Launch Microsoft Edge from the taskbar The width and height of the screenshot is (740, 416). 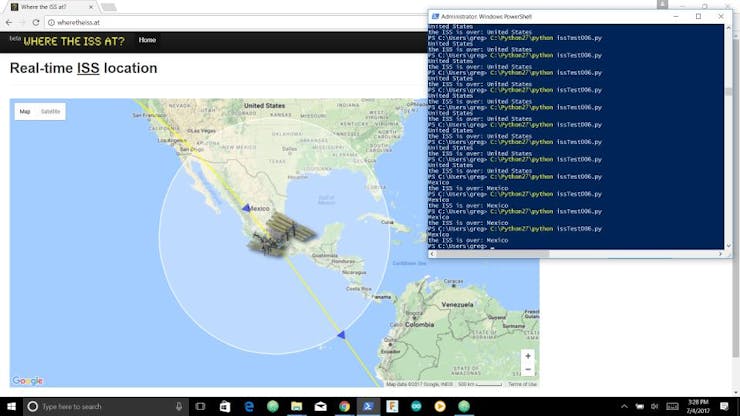249,406
